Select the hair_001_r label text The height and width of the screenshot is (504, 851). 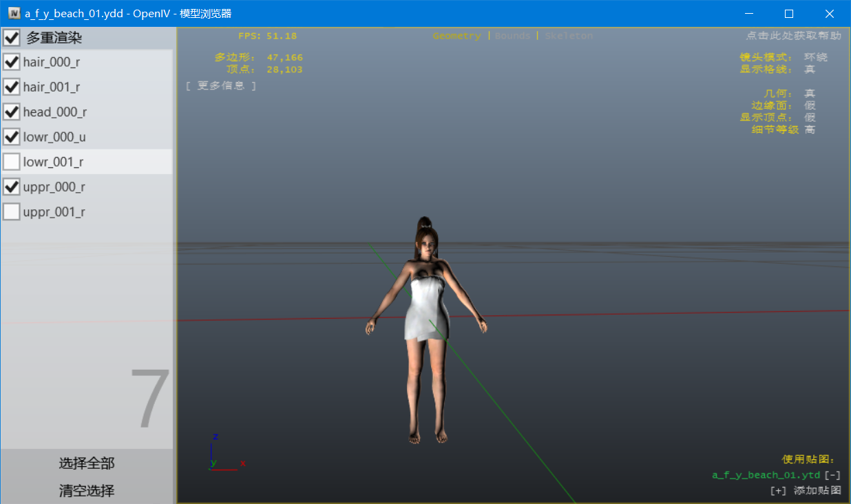[x=52, y=87]
